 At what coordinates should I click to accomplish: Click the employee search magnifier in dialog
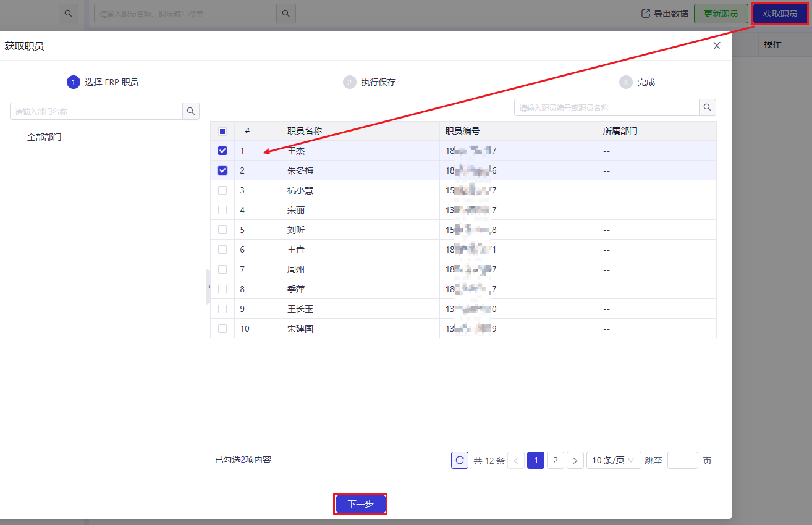[x=708, y=107]
